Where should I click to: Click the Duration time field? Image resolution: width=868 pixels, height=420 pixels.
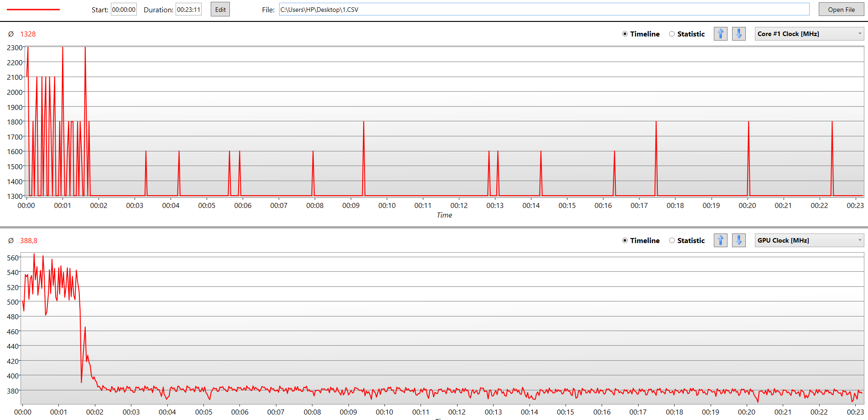[189, 10]
